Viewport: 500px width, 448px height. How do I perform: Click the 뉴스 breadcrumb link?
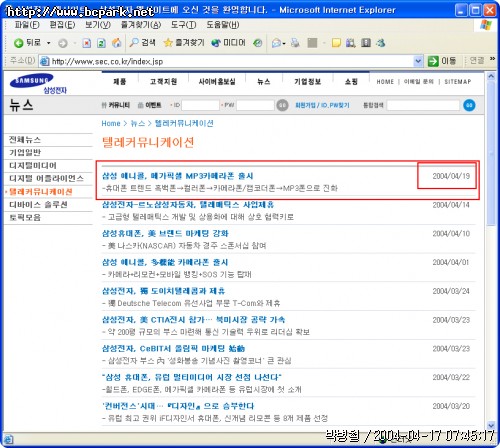138,123
